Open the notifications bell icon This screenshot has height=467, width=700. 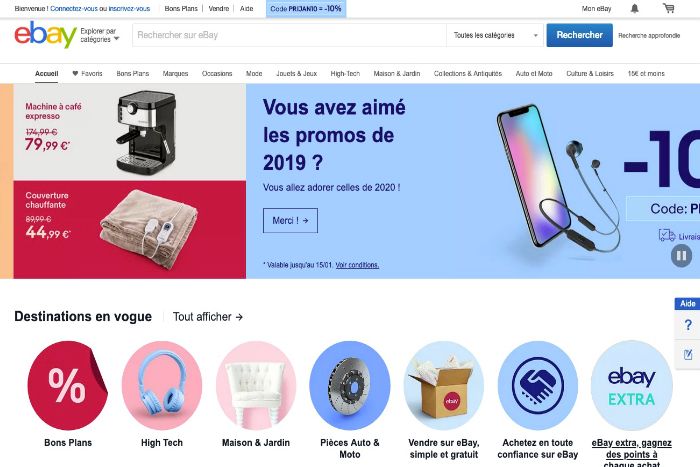coord(634,8)
